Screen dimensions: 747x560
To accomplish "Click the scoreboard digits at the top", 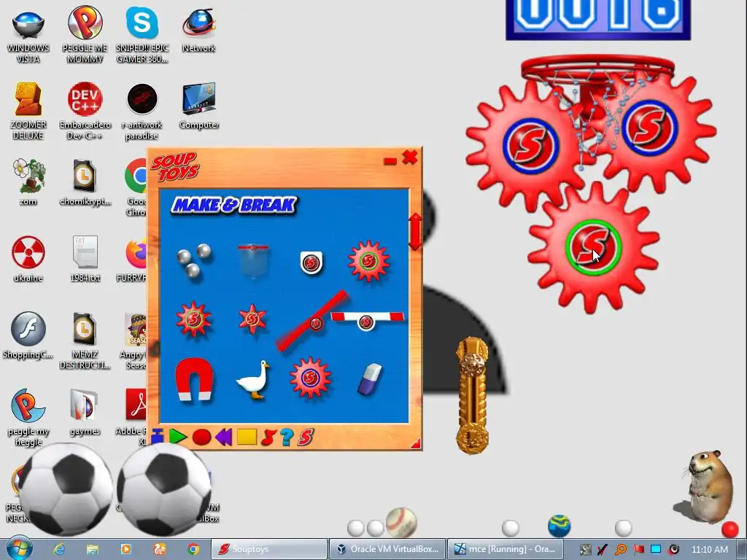I will tap(598, 17).
